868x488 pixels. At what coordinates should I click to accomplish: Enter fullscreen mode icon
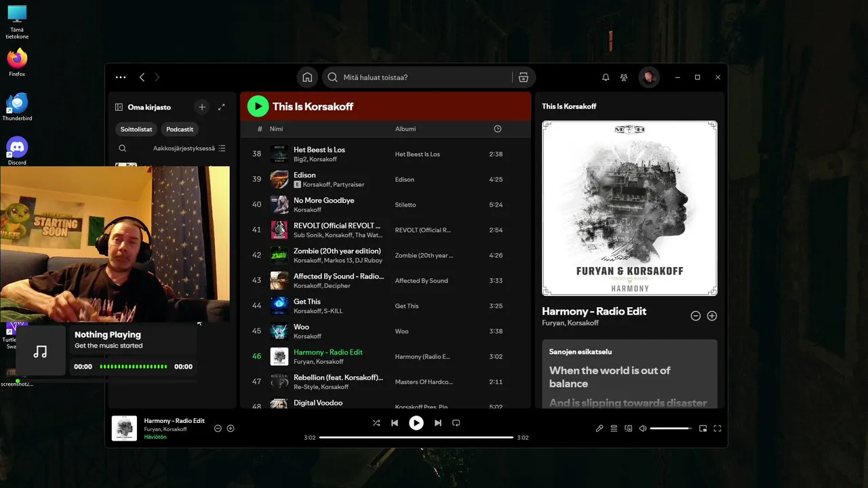click(x=717, y=428)
